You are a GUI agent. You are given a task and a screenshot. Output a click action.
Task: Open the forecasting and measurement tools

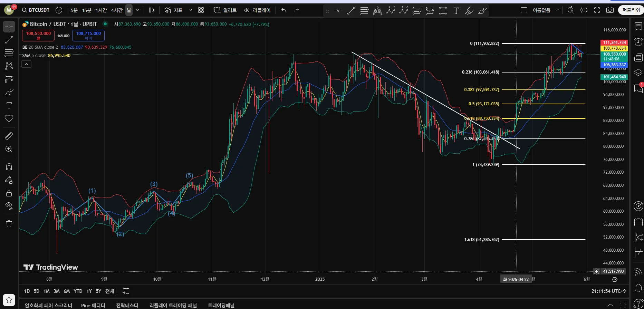coord(9,79)
